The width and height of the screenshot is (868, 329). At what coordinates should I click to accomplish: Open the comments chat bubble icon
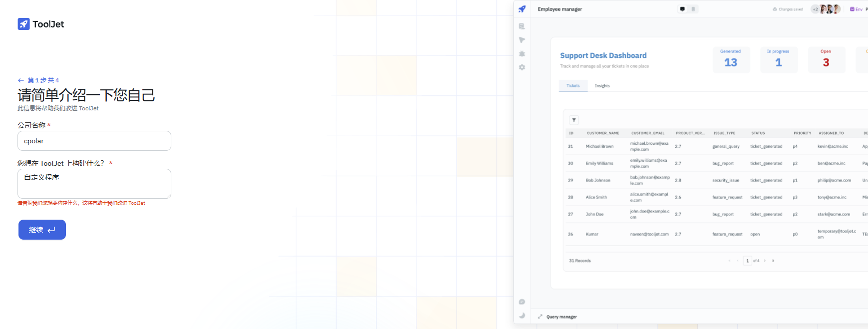click(522, 302)
